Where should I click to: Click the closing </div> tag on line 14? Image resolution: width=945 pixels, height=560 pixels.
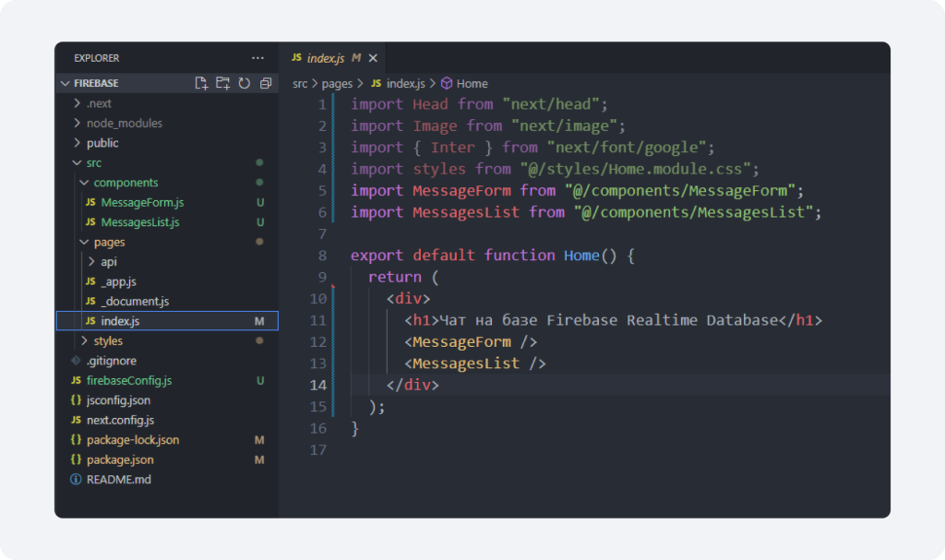[x=413, y=386]
